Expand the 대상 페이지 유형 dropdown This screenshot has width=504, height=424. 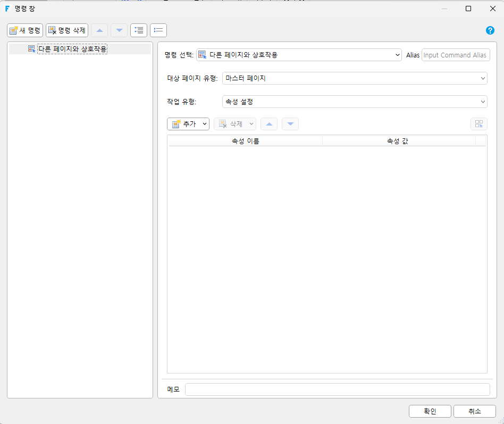(355, 78)
